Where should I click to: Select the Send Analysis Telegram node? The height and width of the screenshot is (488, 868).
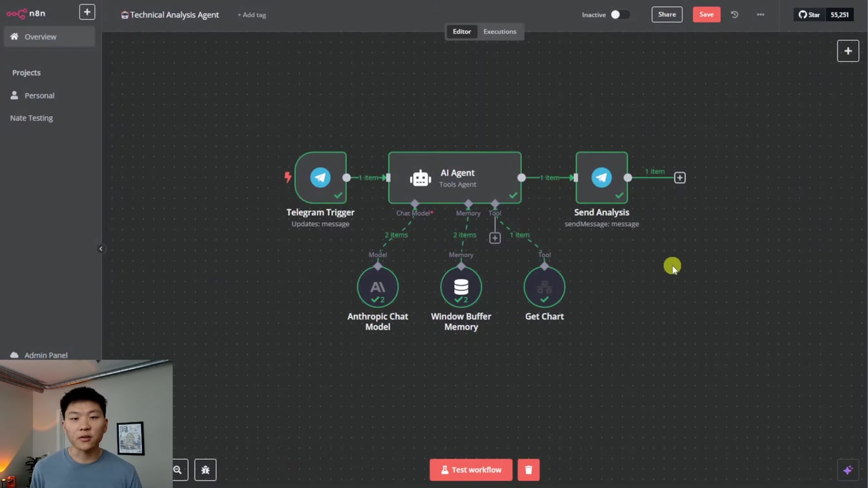(x=601, y=178)
